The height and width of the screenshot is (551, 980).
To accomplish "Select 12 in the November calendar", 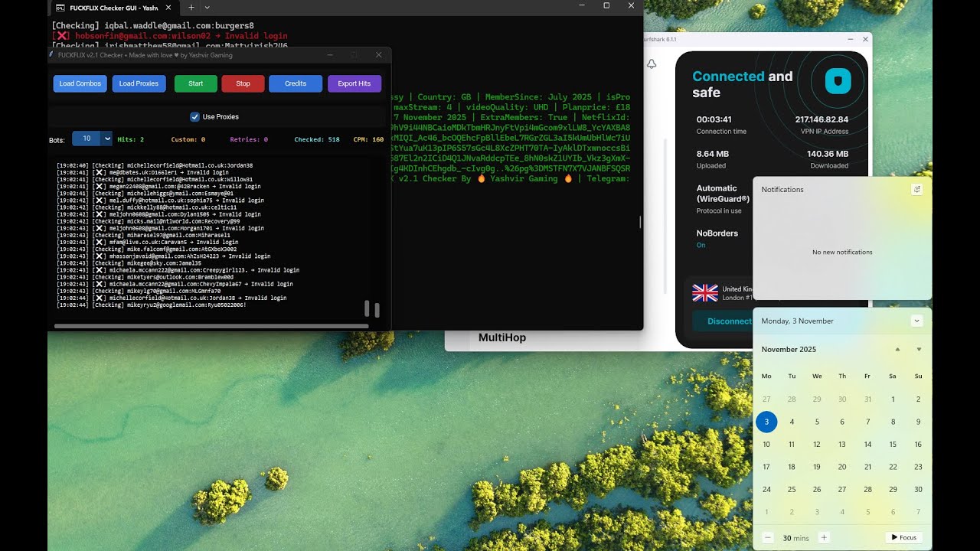I will (817, 444).
